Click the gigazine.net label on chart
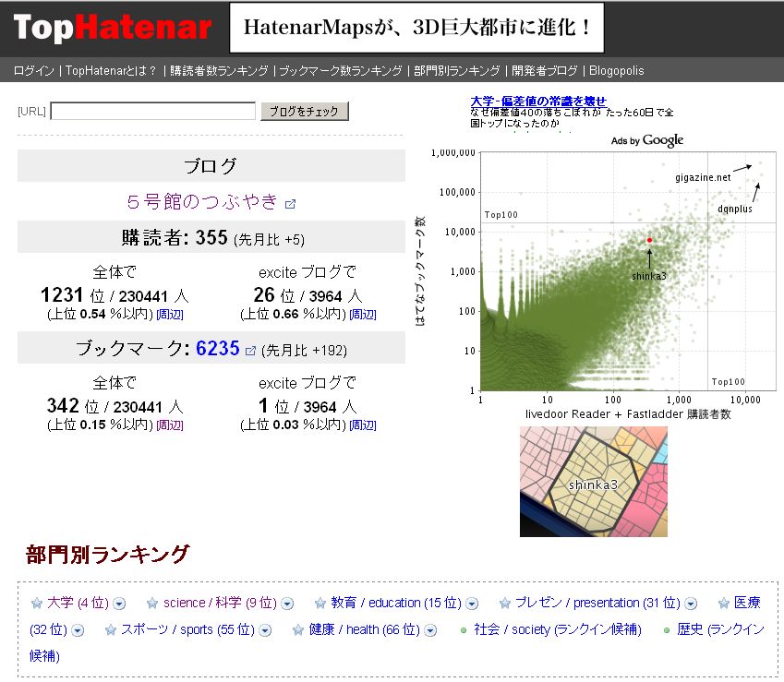Image resolution: width=784 pixels, height=682 pixels. tap(703, 177)
